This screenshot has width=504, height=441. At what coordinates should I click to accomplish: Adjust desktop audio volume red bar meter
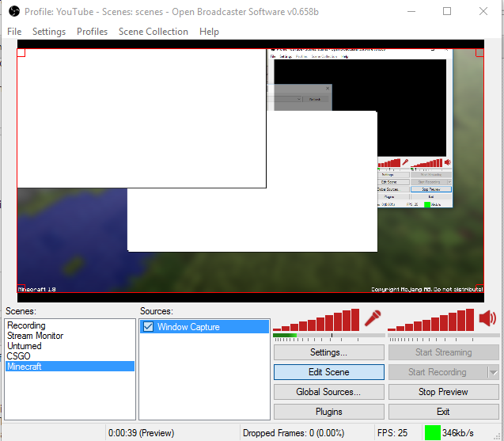click(x=430, y=320)
